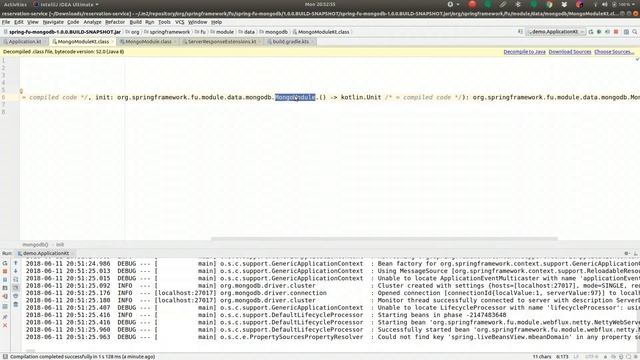Select the mongodb breadcrumb folder
640x360 pixels.
pyautogui.click(x=273, y=32)
